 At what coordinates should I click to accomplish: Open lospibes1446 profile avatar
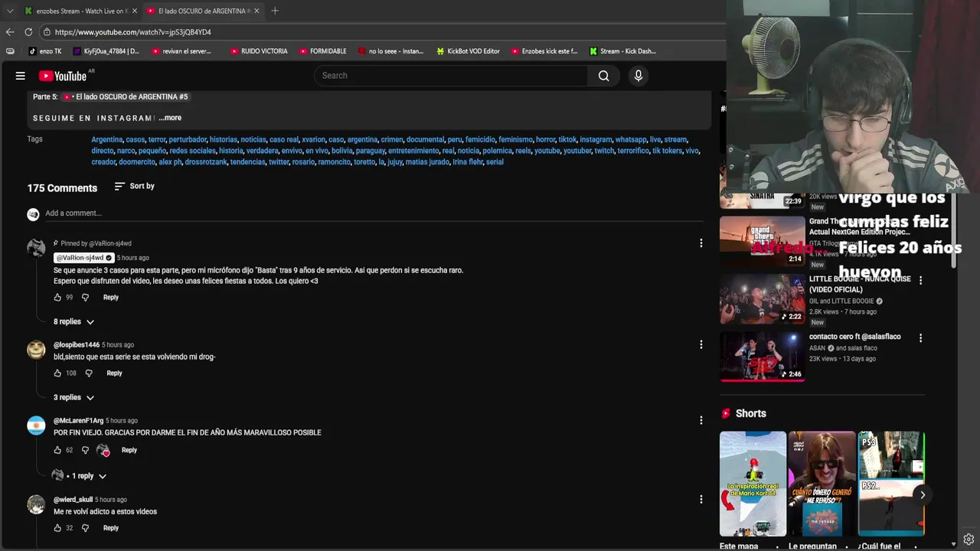36,350
